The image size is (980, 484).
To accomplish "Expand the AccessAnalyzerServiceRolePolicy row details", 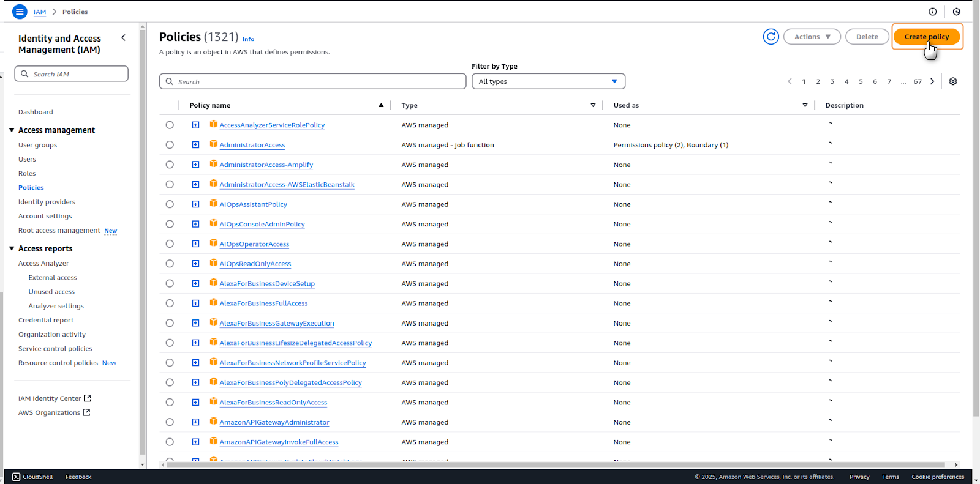I will coord(195,125).
